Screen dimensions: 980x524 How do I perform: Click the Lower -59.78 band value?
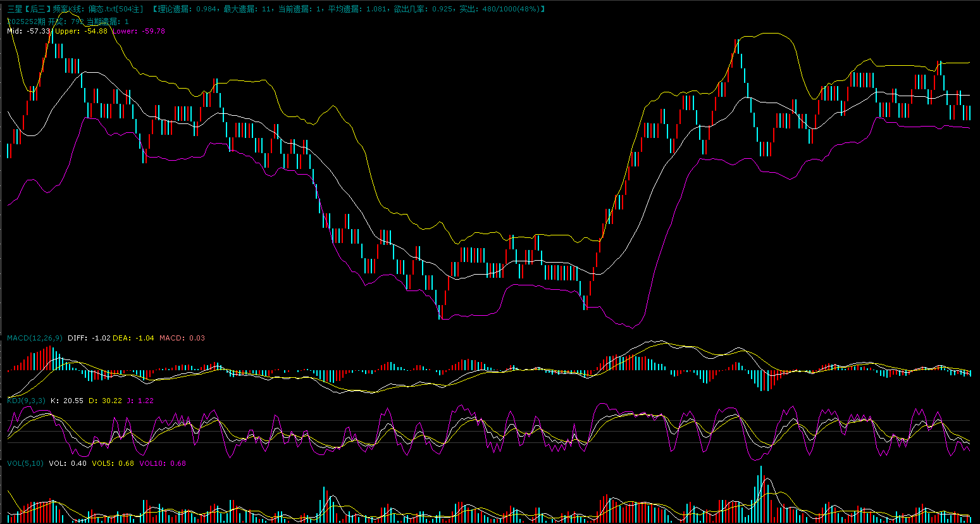point(139,31)
